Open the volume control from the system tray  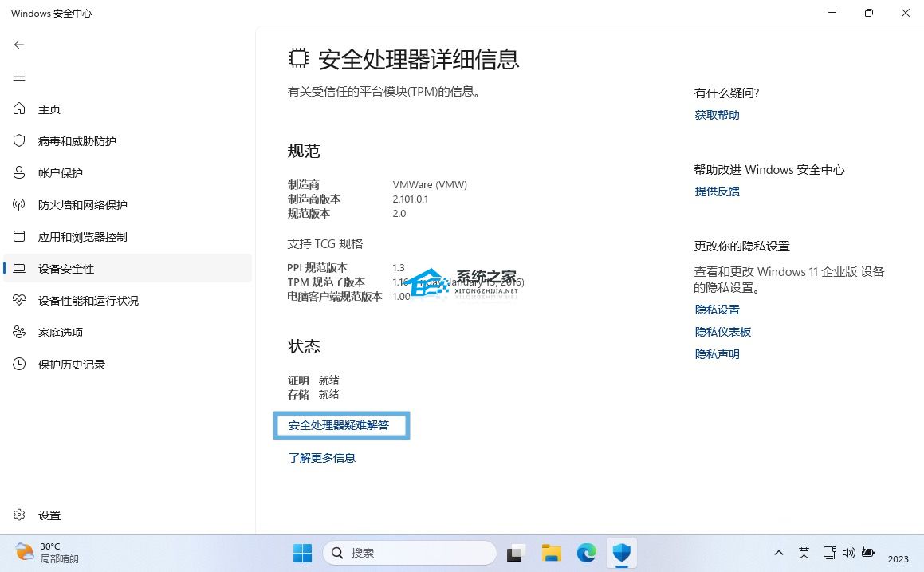[850, 552]
